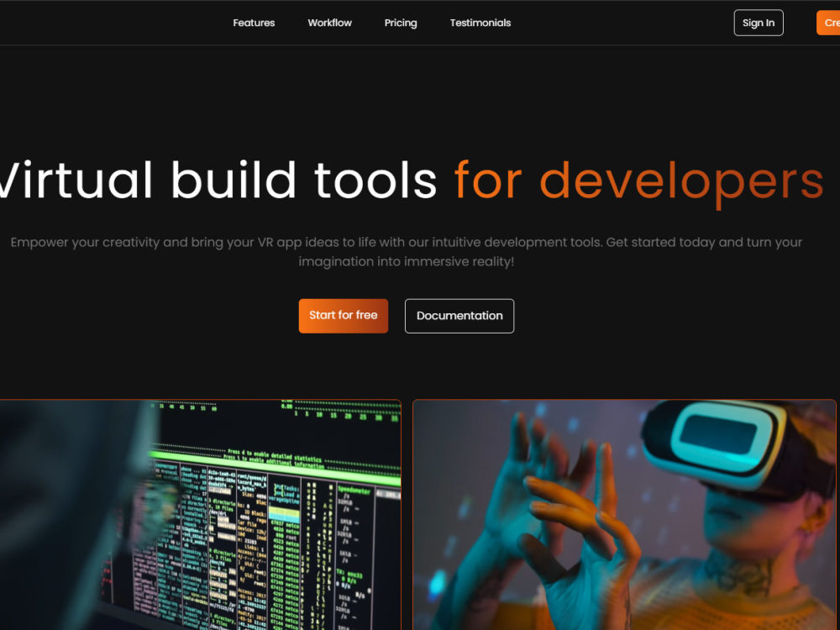Go to the Workflow section
Screen dimensions: 840x630
click(329, 23)
